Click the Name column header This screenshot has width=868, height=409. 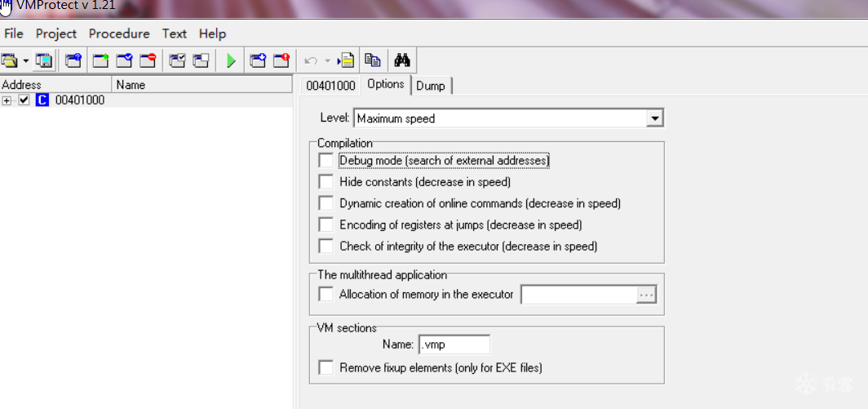coord(202,85)
